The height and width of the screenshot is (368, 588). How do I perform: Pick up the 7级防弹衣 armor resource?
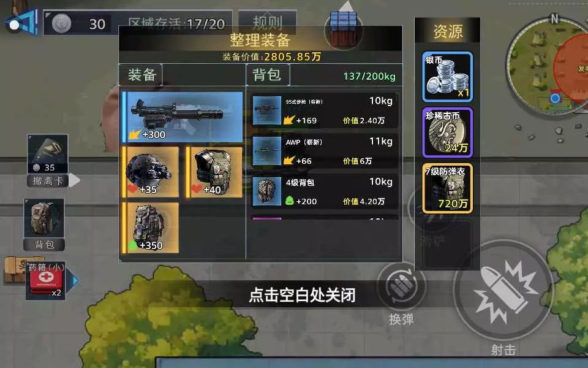[447, 188]
